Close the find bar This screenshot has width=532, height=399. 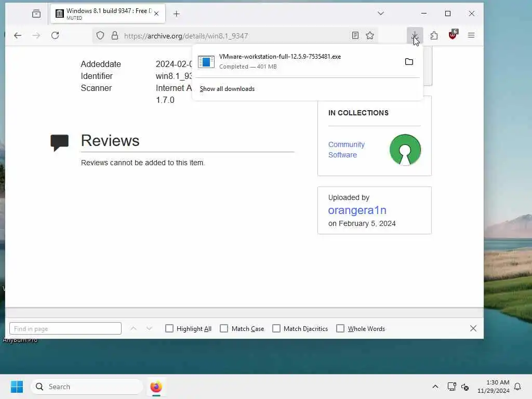(473, 328)
